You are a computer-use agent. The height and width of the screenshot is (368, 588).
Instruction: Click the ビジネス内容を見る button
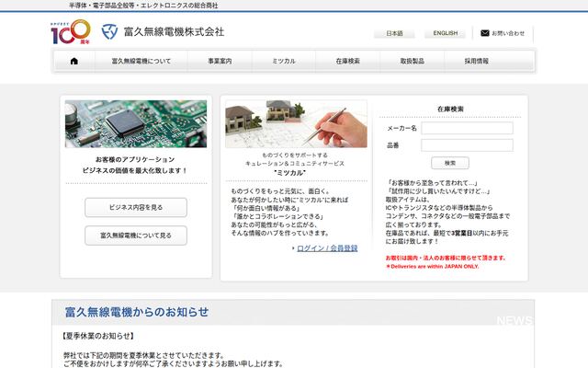pyautogui.click(x=136, y=207)
